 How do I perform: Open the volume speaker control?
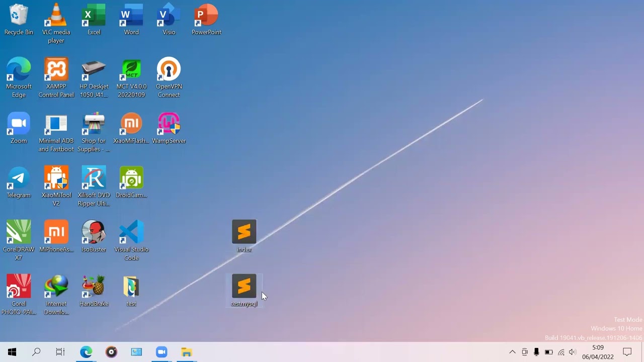573,352
